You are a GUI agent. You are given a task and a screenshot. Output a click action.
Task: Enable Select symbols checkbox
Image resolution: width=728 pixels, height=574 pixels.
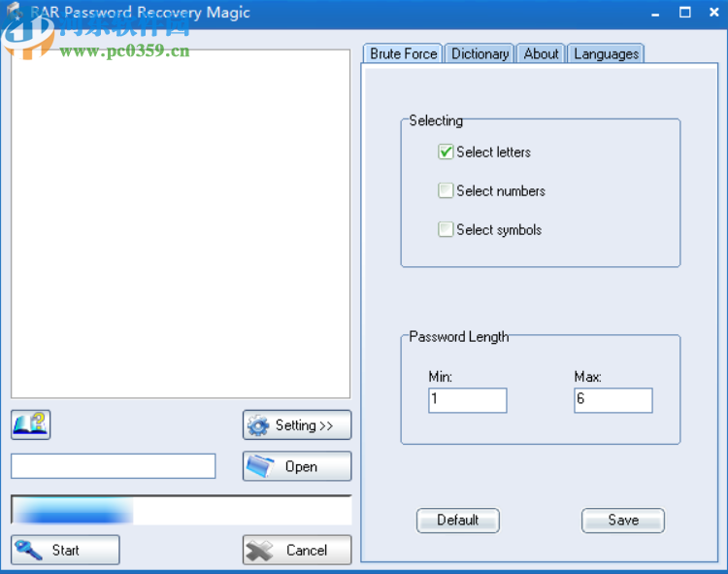coord(446,229)
